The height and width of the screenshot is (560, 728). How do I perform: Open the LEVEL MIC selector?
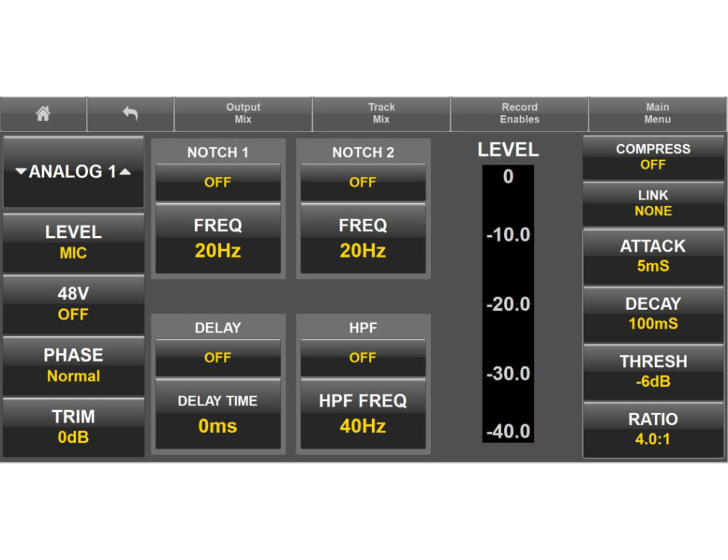coord(72,242)
